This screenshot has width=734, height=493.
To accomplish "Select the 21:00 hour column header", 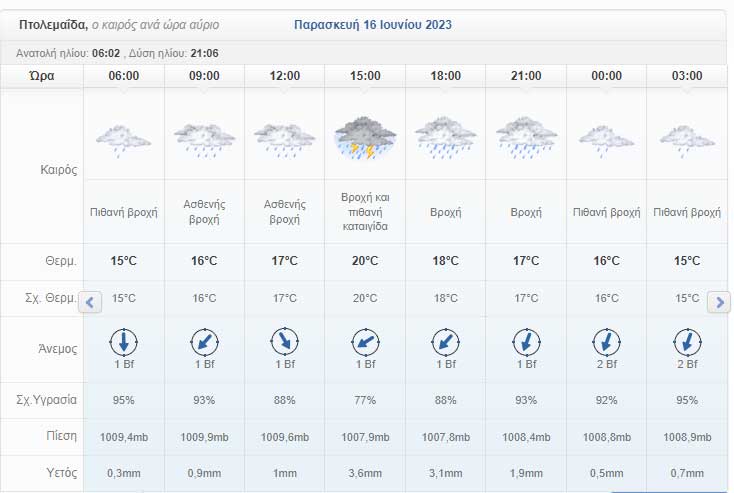I will pyautogui.click(x=526, y=76).
